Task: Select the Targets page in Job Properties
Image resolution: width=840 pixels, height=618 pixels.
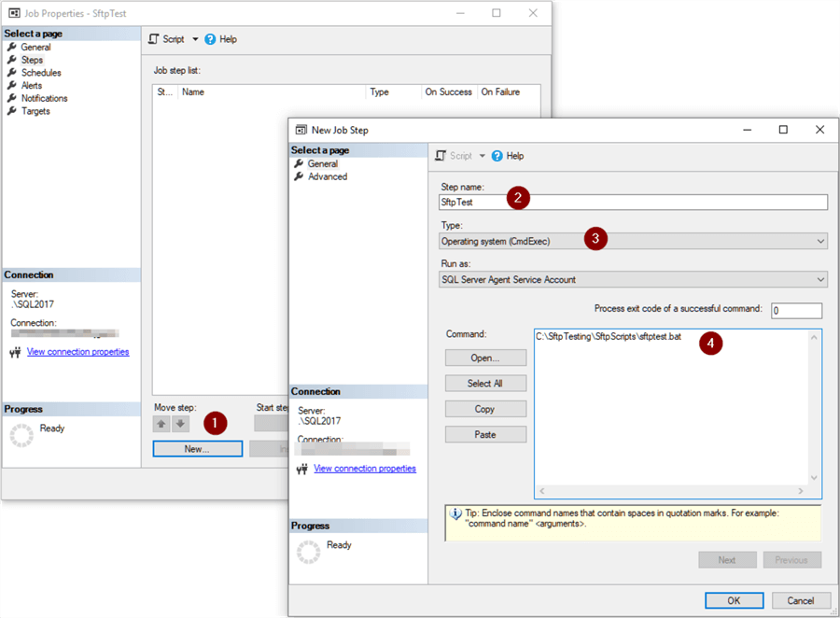Action: [35, 111]
